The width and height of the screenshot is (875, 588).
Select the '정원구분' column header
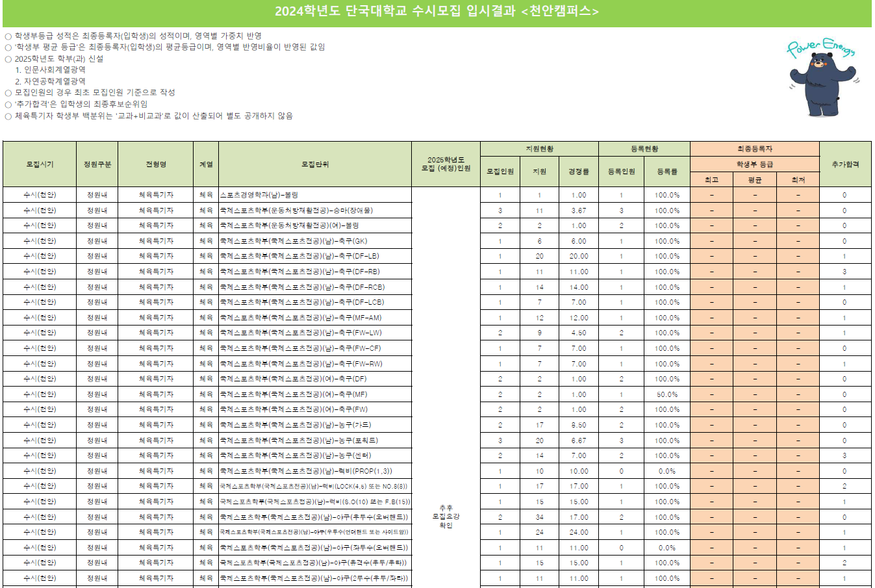pyautogui.click(x=97, y=164)
